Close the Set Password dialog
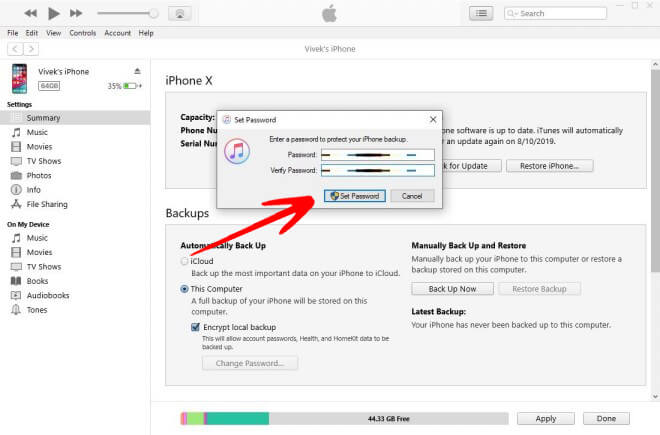Screen dimensions: 660x435 (433, 120)
